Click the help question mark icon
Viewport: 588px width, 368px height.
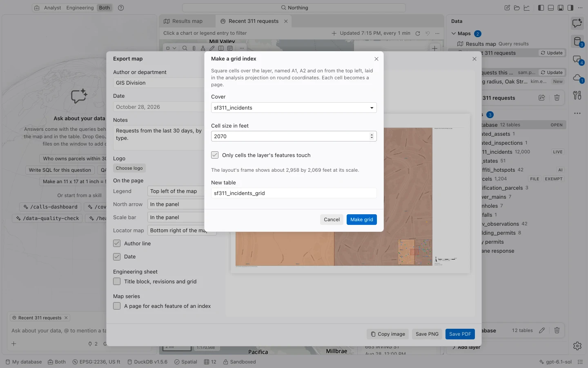(x=121, y=8)
